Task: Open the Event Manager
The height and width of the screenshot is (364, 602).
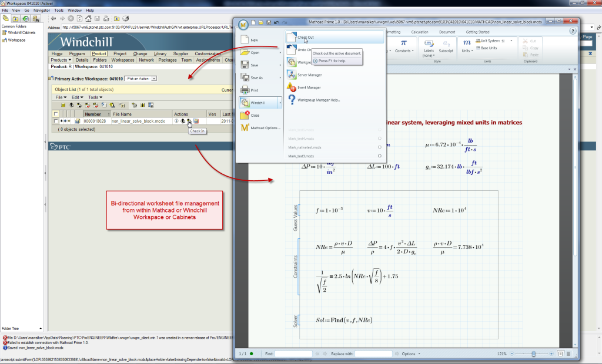Action: pos(309,87)
